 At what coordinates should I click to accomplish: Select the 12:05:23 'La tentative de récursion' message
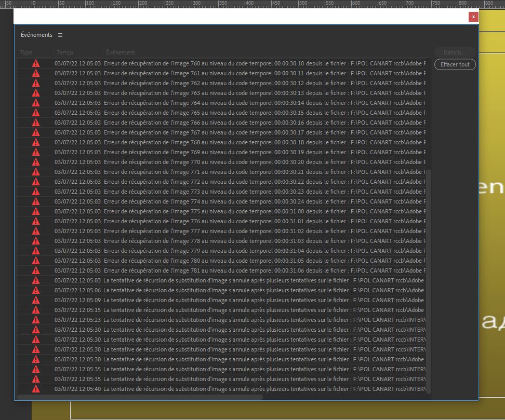[x=264, y=320]
